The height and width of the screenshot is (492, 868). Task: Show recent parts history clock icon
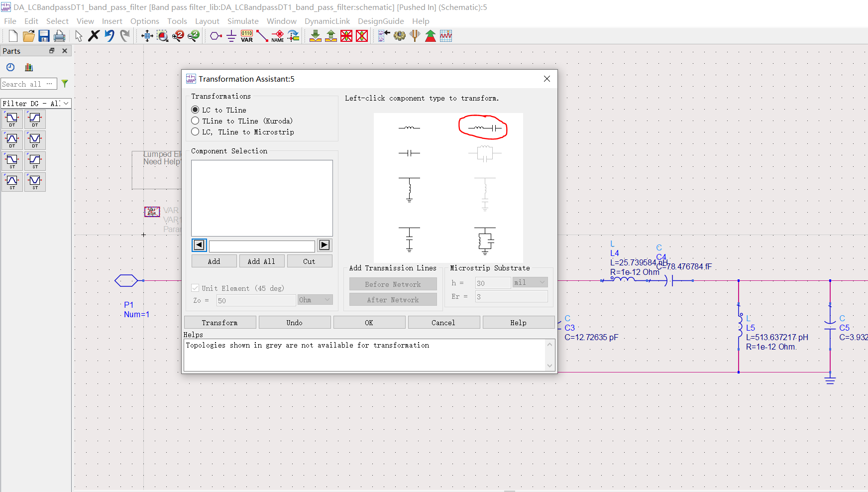[10, 67]
